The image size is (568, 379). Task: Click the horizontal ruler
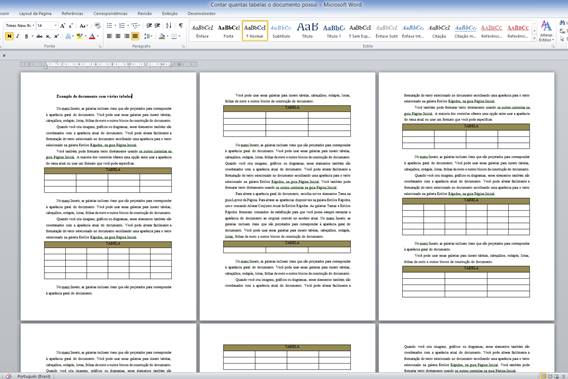[x=109, y=64]
